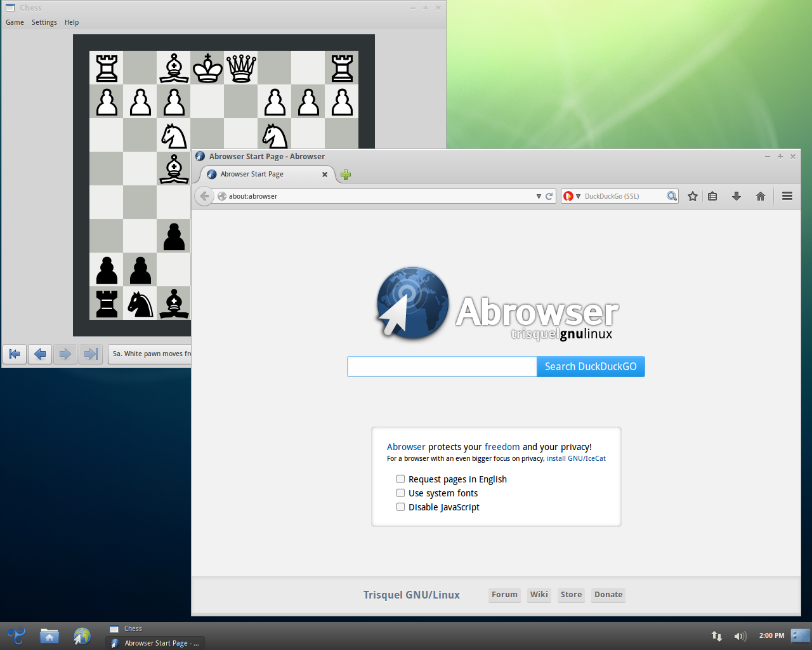Image resolution: width=812 pixels, height=650 pixels.
Task: Select the white queen on the chessboard
Action: [241, 68]
